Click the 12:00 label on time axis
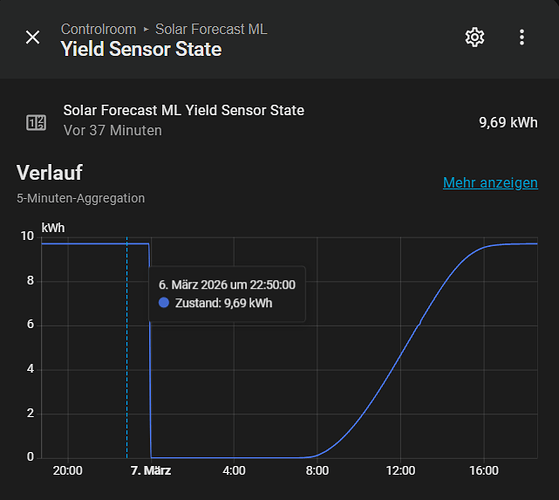 pos(400,471)
